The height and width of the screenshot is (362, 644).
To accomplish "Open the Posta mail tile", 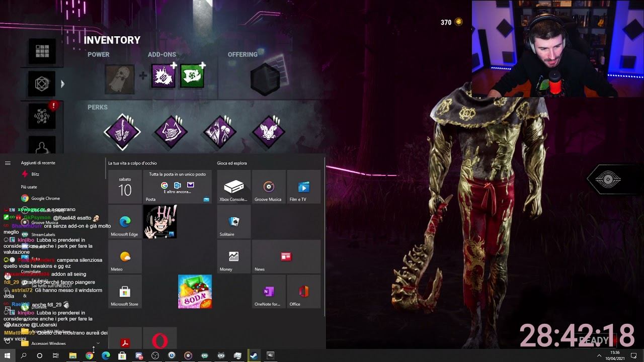I will [177, 187].
